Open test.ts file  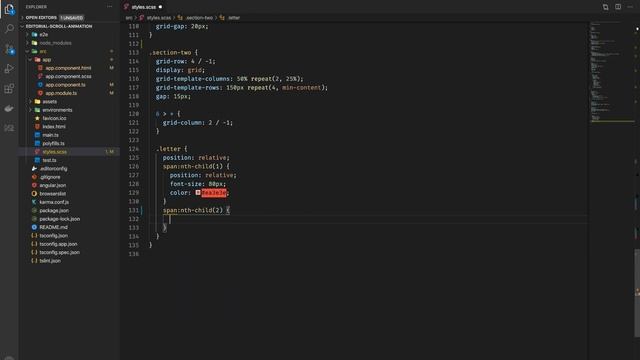pyautogui.click(x=49, y=160)
